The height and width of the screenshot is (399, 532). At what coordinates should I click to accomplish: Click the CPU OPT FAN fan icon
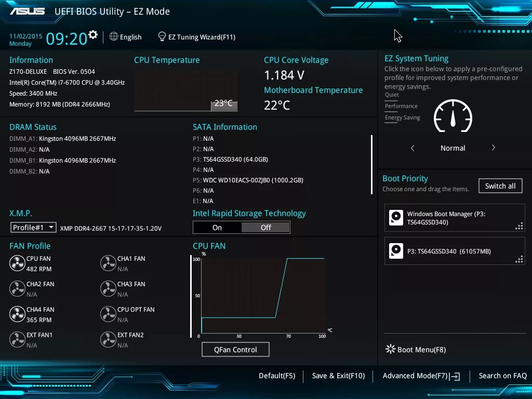[108, 314]
